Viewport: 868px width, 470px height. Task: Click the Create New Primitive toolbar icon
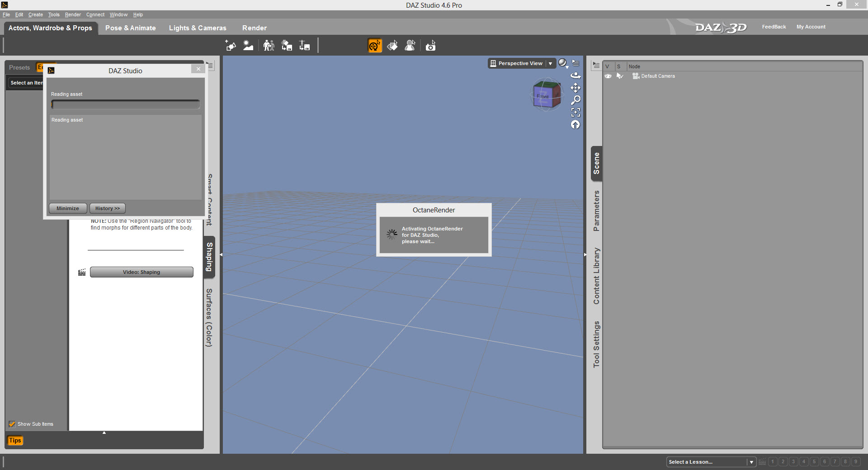(231, 46)
